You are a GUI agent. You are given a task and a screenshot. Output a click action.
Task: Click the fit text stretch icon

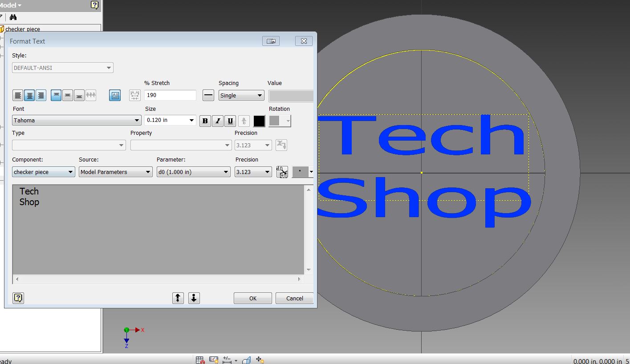pyautogui.click(x=135, y=95)
